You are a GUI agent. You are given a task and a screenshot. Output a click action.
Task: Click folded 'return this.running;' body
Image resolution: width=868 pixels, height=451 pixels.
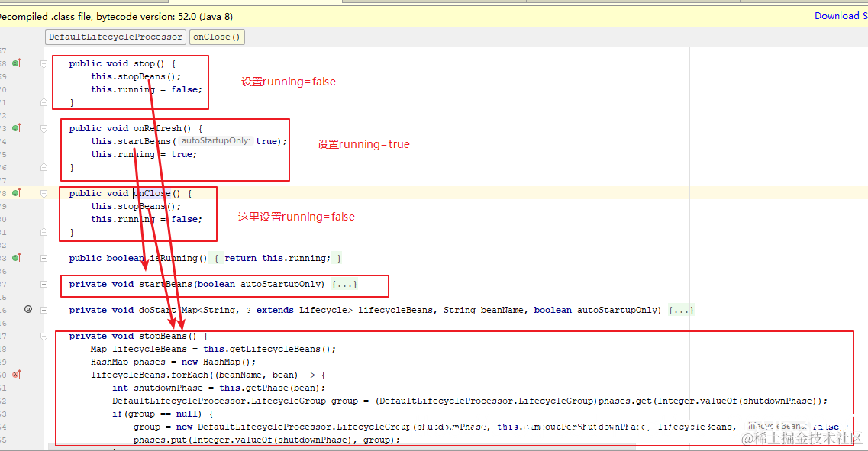[277, 259]
